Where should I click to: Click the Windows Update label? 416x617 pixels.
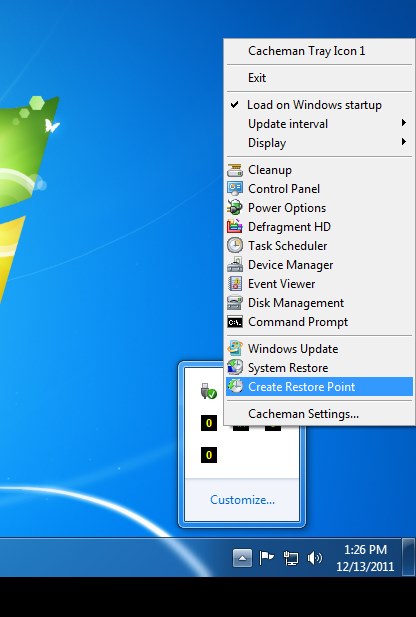click(293, 349)
